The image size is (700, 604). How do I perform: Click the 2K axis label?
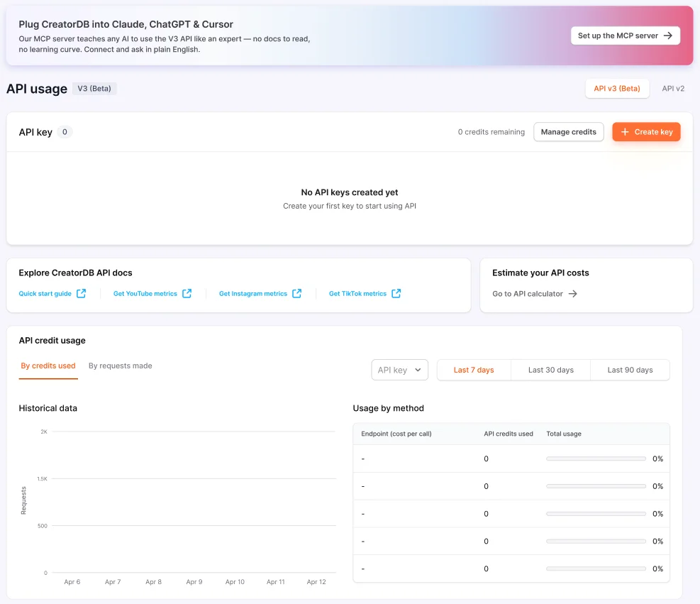click(x=44, y=432)
